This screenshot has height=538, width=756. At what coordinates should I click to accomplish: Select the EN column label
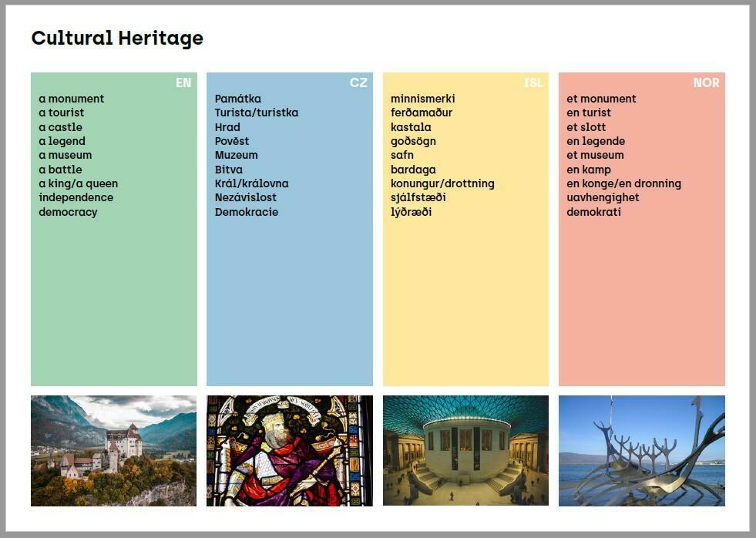click(x=183, y=83)
